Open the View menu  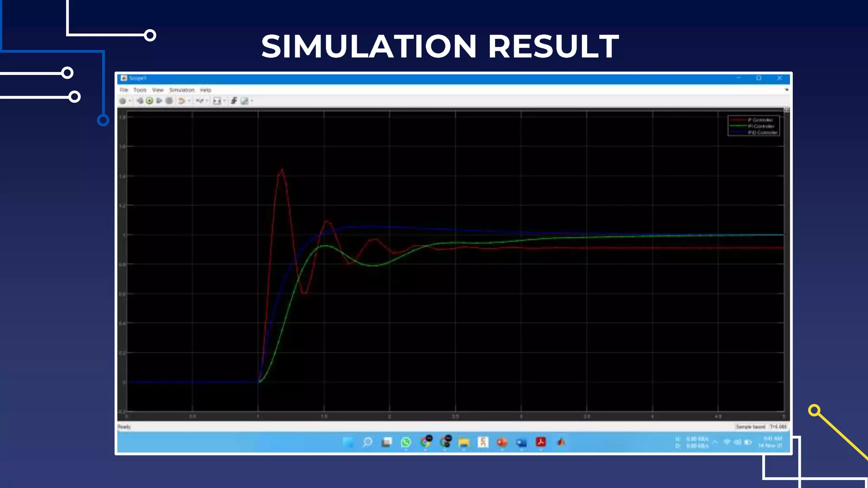coord(158,90)
